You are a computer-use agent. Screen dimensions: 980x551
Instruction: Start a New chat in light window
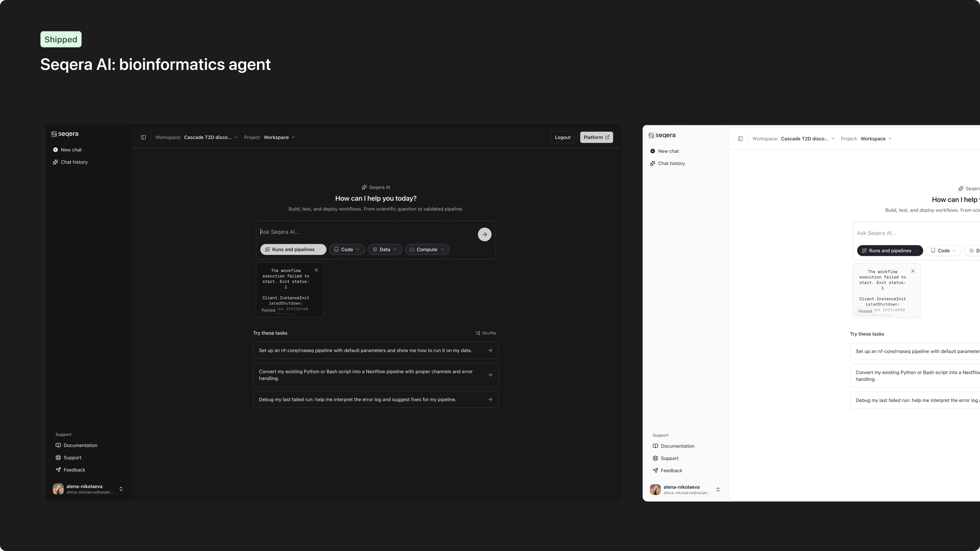click(x=665, y=151)
